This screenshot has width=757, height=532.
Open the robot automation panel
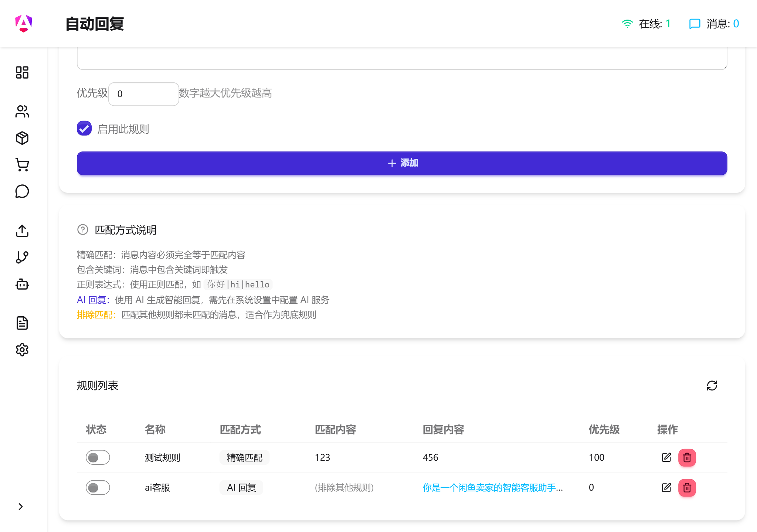click(x=22, y=284)
